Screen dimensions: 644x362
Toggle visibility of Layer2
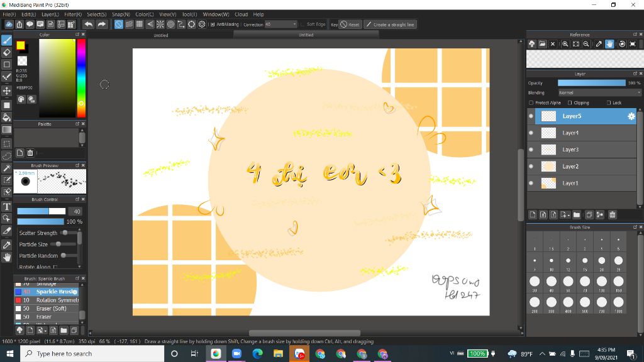[x=531, y=167]
